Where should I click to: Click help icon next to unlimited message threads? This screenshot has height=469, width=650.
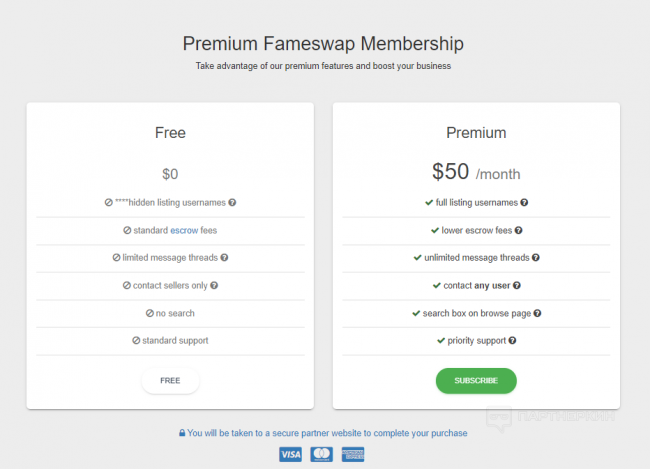[x=537, y=257]
